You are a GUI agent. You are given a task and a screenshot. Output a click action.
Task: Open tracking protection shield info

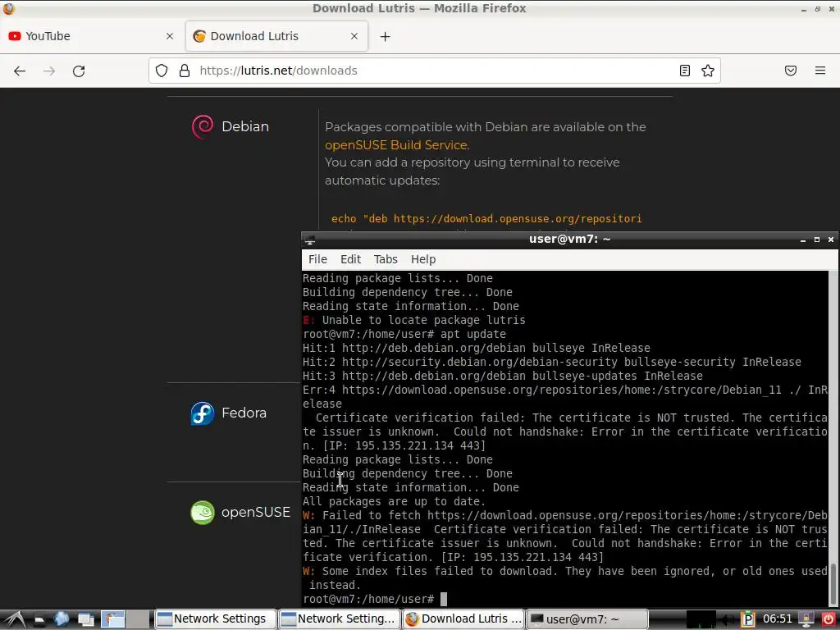162,71
